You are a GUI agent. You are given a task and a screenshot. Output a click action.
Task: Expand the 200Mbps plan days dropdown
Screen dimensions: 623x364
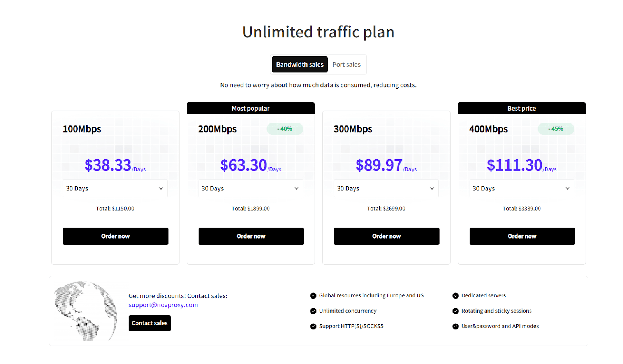pos(251,188)
